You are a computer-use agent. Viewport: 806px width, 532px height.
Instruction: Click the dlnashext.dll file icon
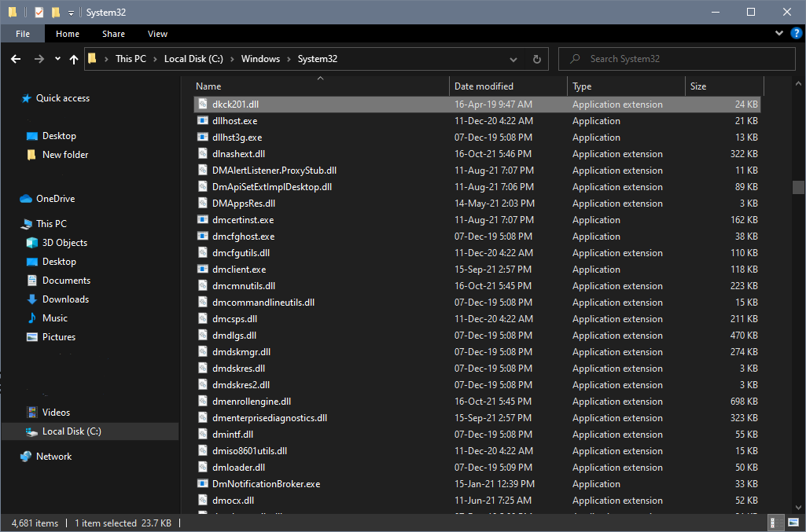203,153
